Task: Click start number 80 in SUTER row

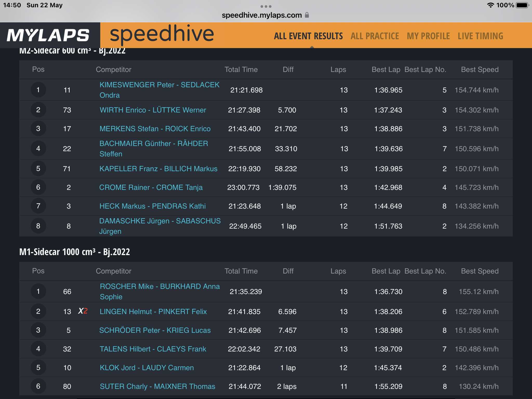Action: point(67,386)
